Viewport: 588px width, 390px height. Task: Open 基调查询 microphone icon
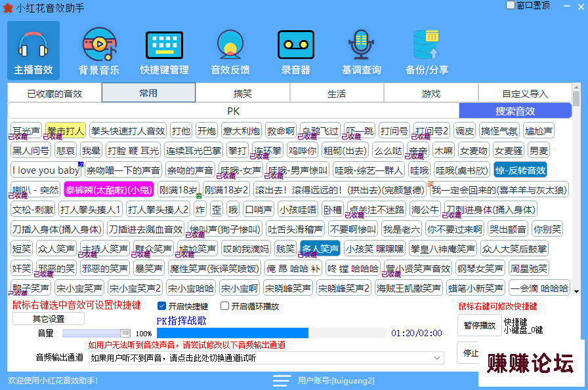[x=361, y=45]
